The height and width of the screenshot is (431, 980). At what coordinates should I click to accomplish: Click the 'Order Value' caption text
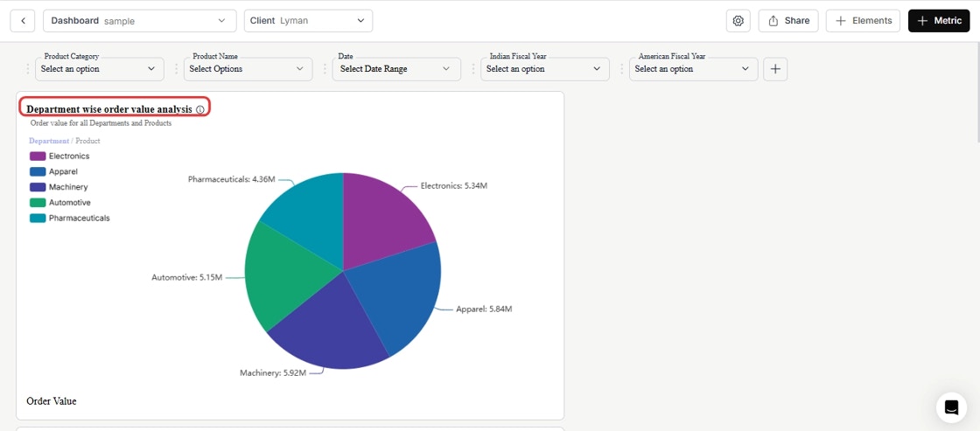[x=52, y=401]
